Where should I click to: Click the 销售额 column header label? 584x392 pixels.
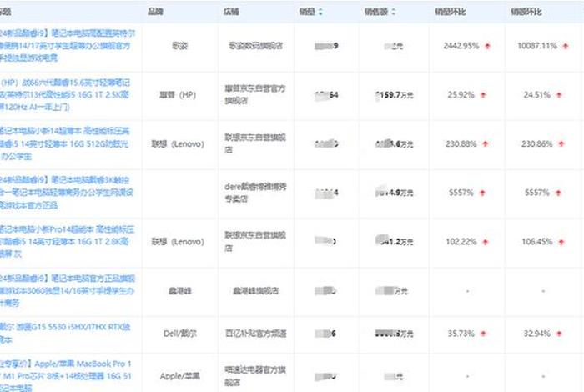click(376, 12)
